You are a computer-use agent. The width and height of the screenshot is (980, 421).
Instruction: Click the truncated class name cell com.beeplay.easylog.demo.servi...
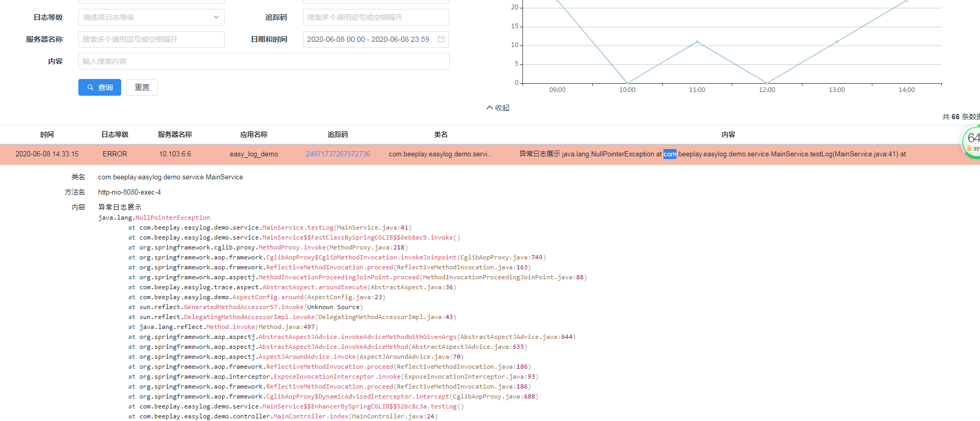tap(441, 154)
